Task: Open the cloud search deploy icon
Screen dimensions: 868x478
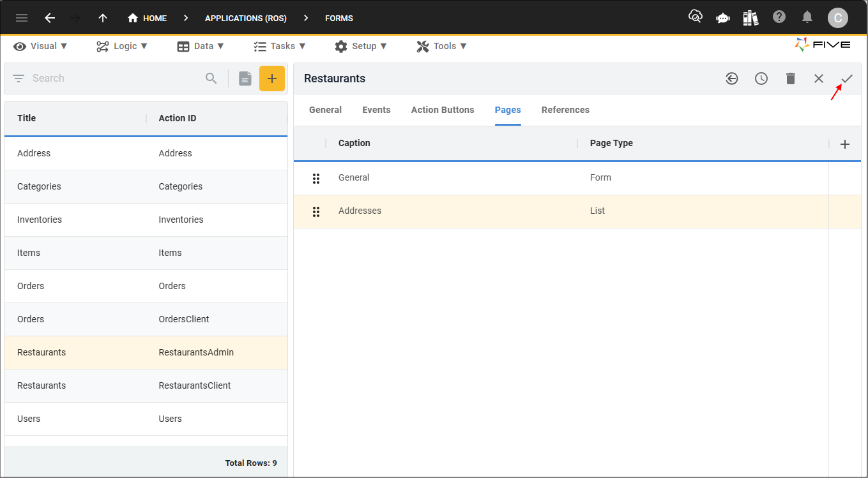Action: (695, 17)
